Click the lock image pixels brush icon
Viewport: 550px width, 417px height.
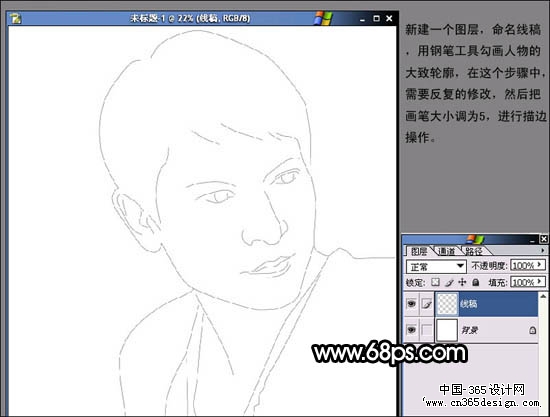click(x=450, y=282)
